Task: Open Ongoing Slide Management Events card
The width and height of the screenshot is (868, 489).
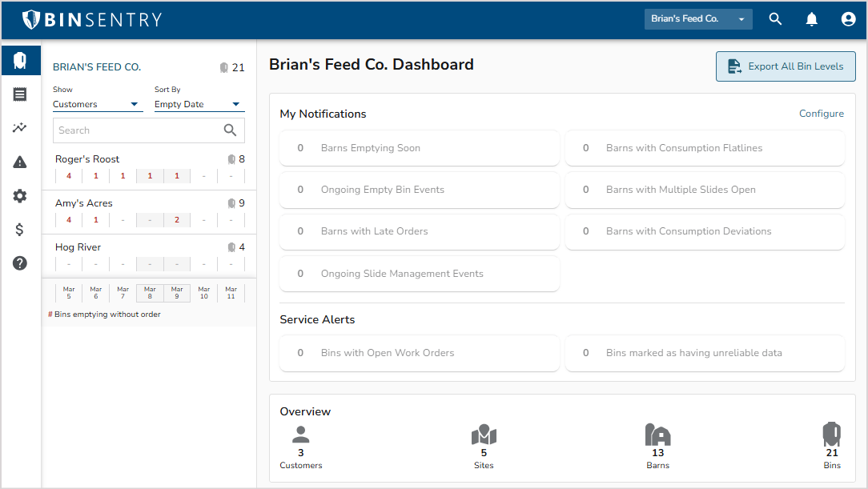Action: (420, 273)
